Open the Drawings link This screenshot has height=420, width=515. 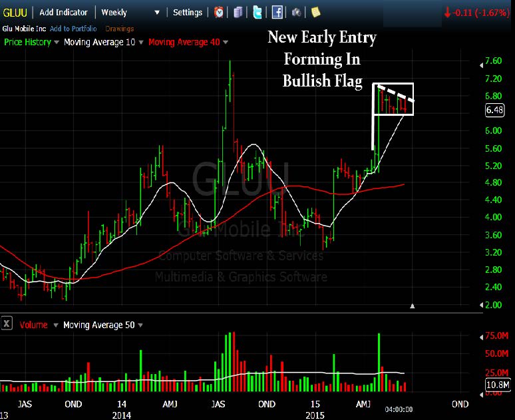pos(120,29)
